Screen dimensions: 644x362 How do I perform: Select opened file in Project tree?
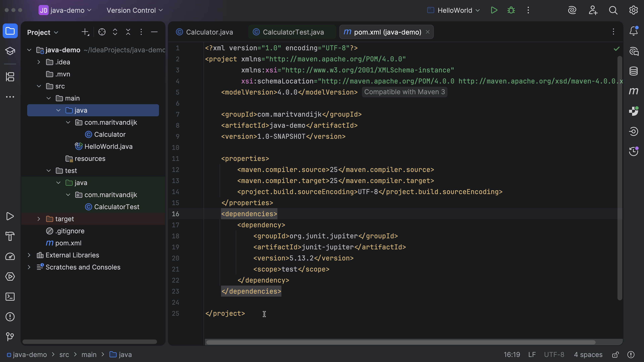(x=102, y=32)
